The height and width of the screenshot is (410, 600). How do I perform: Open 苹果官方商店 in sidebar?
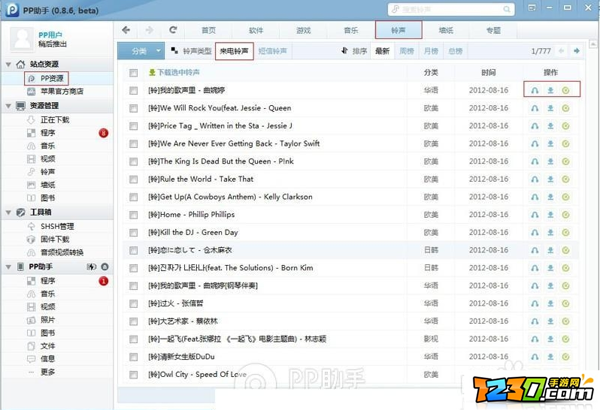62,91
